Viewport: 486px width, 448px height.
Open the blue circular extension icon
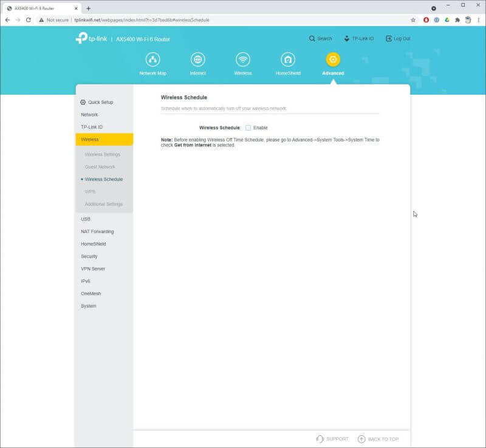pos(436,20)
